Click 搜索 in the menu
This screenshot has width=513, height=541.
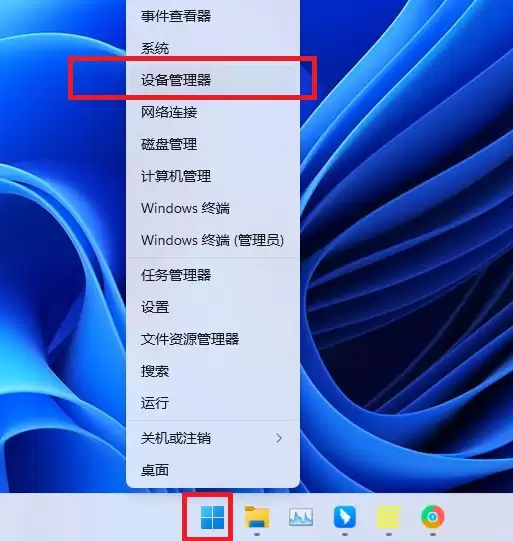213,371
